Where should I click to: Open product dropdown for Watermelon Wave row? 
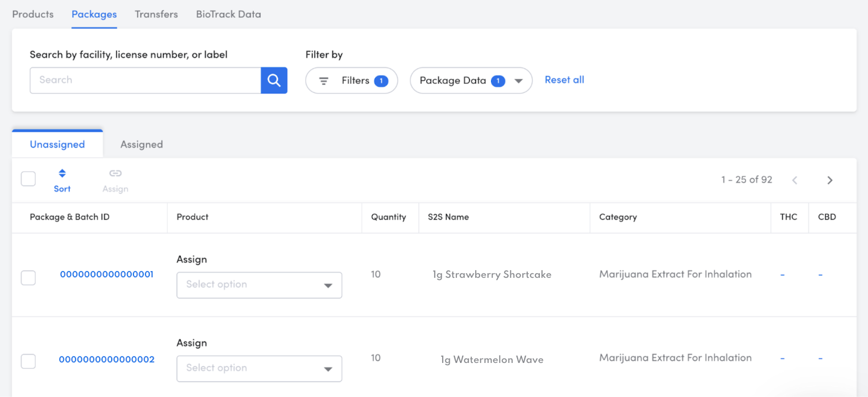click(259, 369)
